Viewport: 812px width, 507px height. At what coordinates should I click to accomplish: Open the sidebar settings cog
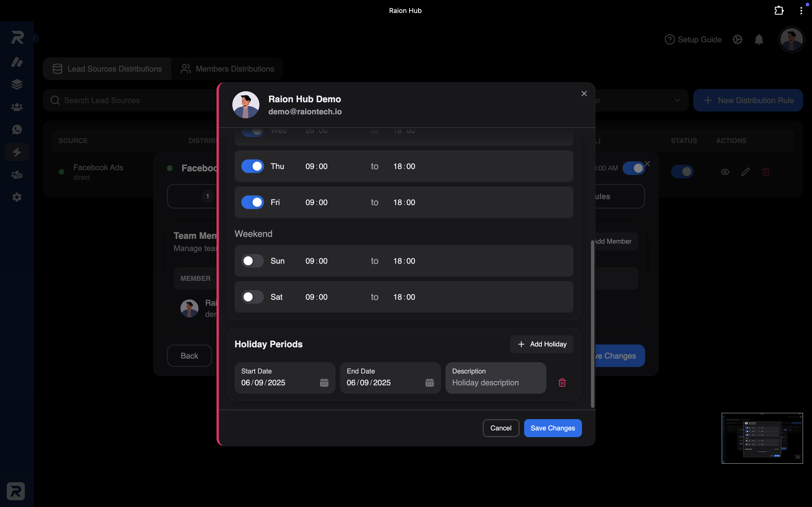tap(17, 197)
